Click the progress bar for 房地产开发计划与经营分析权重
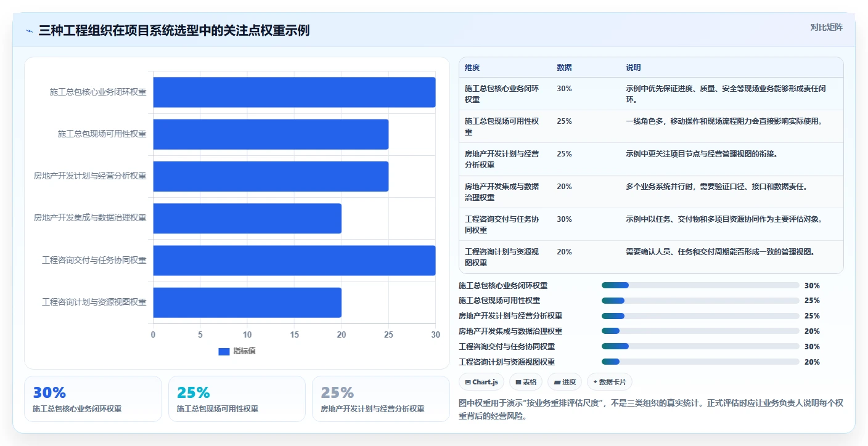Viewport: 868px width, 446px height. coord(700,316)
